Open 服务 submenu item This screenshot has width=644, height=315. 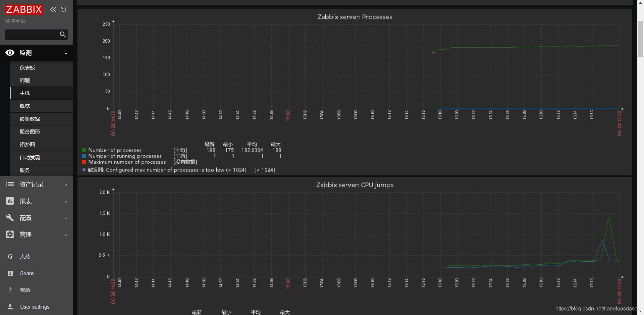[x=42, y=170]
